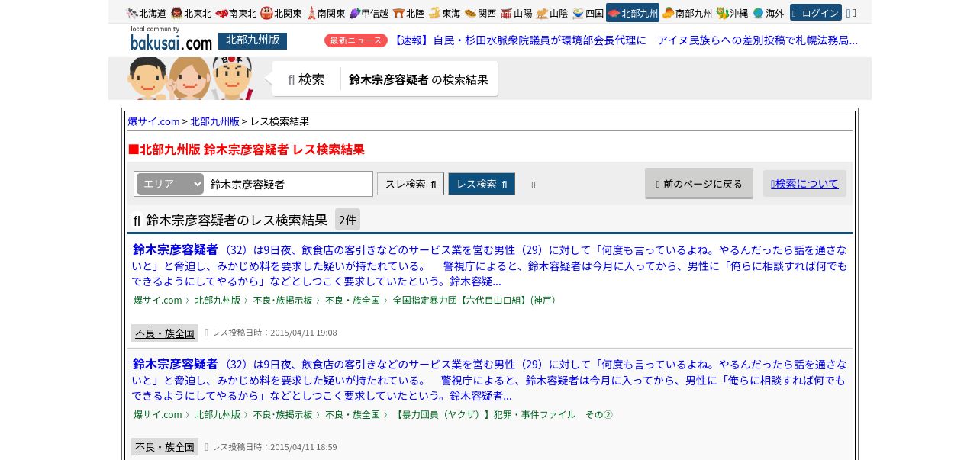Click the 爆サイ.com breadcrumb link at top
This screenshot has height=460, width=980.
[x=153, y=121]
